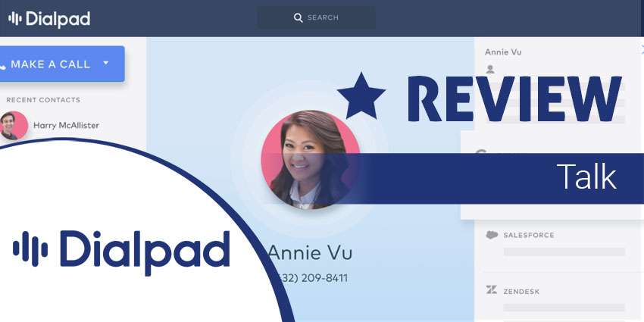Click the Salesforce cloud icon
Viewport: 644px width, 322px height.
(x=492, y=235)
